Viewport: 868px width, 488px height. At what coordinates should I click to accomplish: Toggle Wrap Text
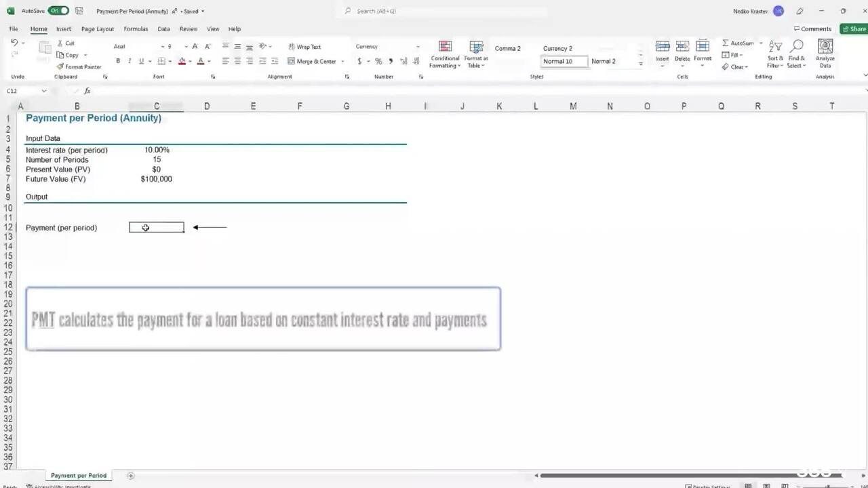tap(304, 47)
